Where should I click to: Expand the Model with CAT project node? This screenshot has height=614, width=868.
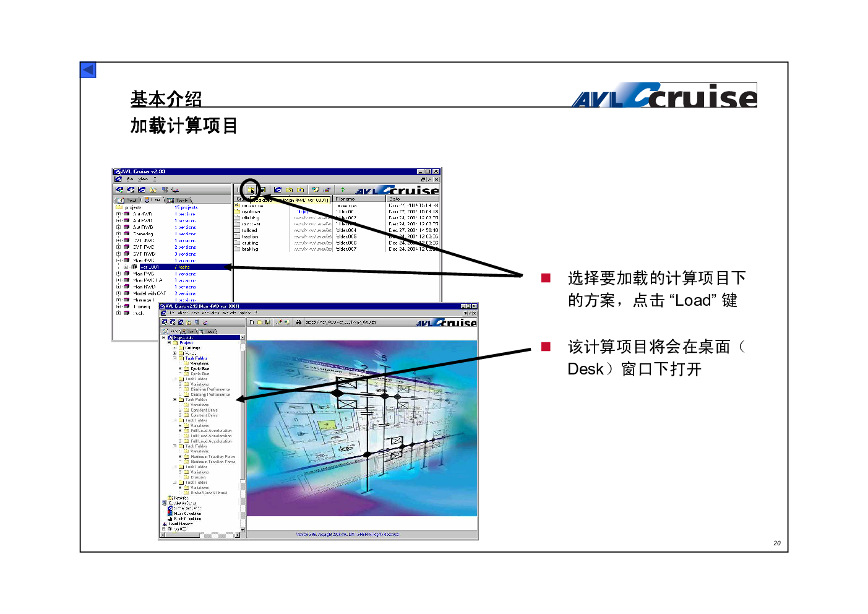[x=118, y=293]
